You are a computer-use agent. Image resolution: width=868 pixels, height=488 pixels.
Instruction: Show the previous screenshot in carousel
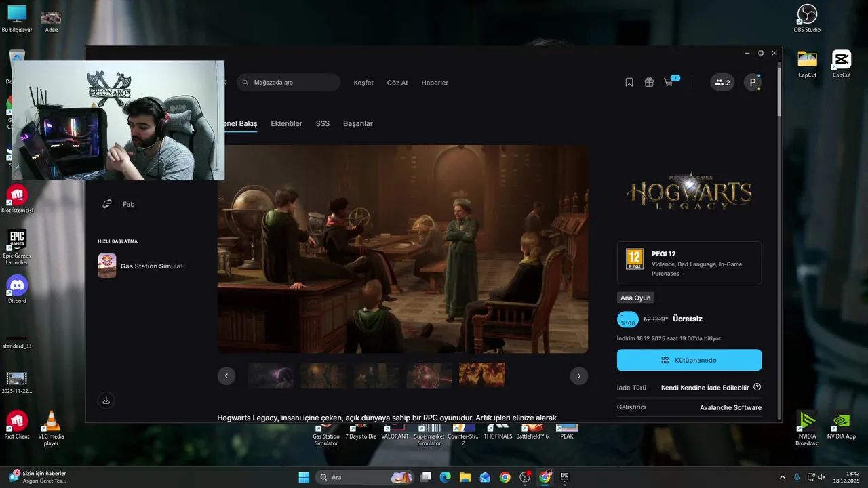(226, 375)
